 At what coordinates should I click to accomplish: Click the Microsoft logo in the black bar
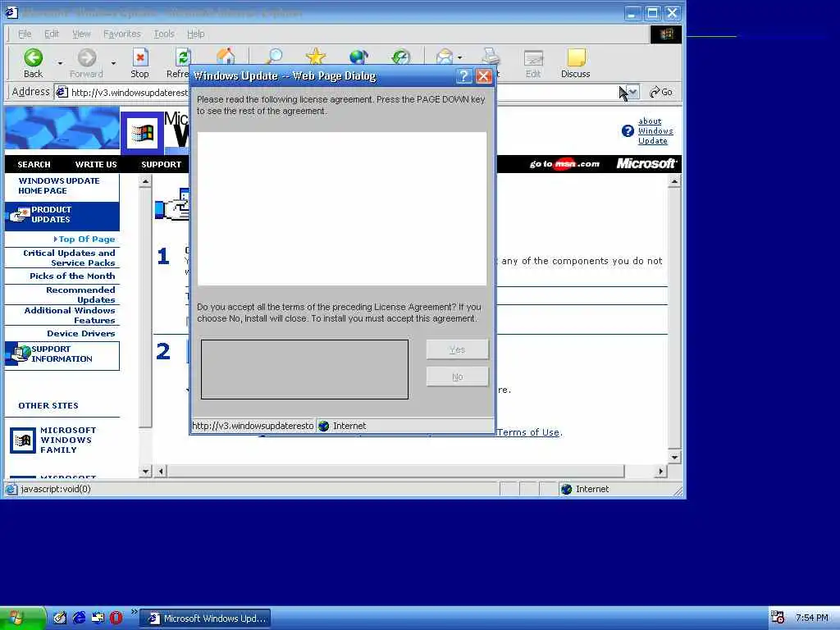[646, 163]
